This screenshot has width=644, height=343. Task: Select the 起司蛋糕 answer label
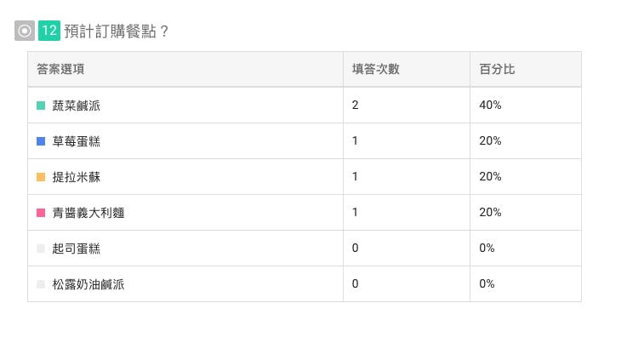pos(77,249)
